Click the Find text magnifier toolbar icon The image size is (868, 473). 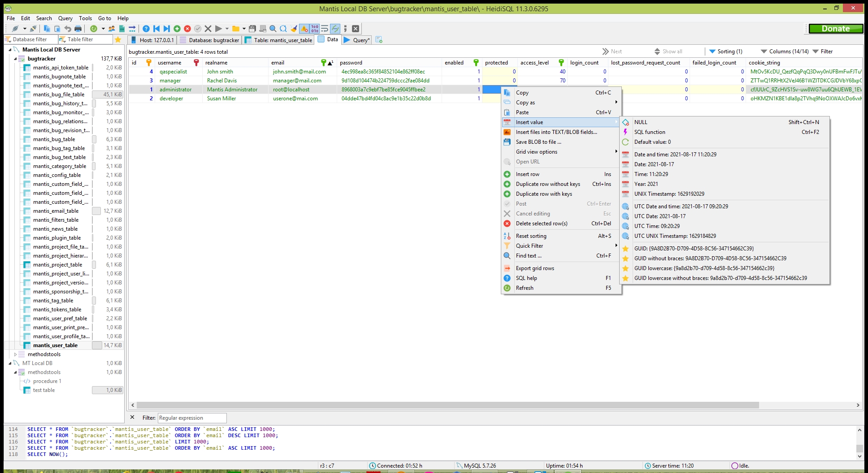pos(273,29)
